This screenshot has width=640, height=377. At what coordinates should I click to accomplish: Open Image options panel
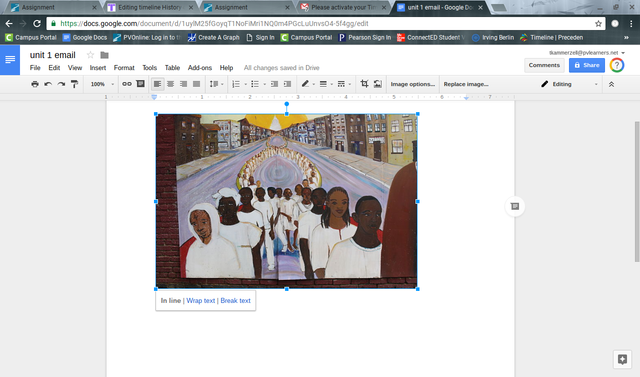(x=413, y=84)
